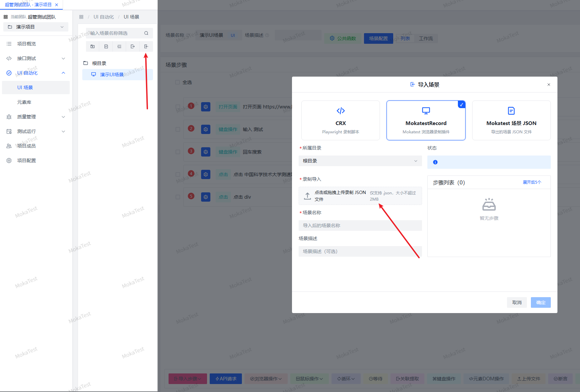Click the 公共函数 button
The width and height of the screenshot is (580, 392).
343,38
